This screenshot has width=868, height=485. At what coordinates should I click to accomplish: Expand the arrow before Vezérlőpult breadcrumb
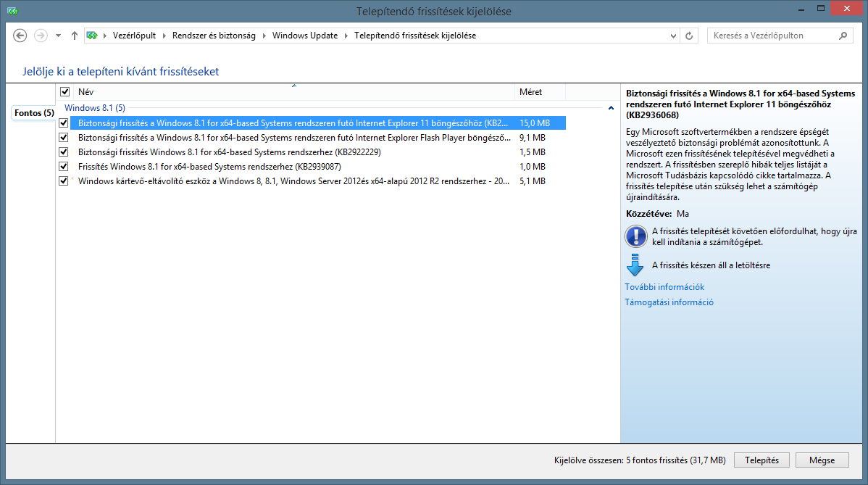coord(104,36)
